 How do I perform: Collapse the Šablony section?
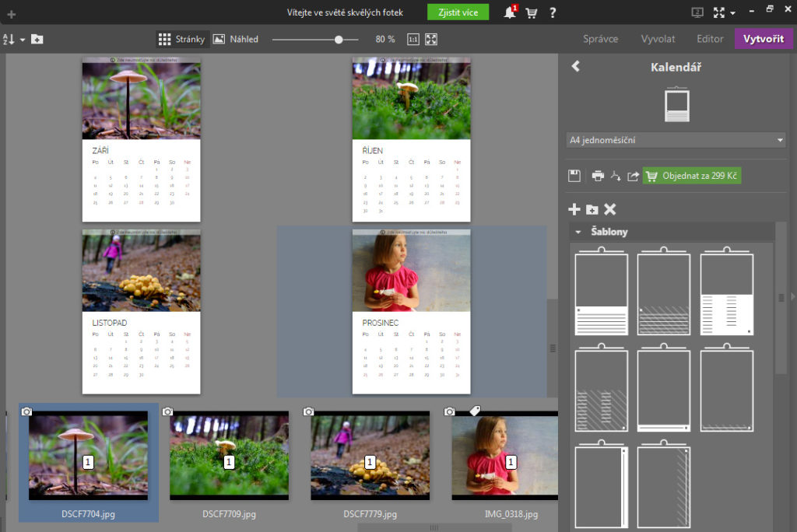coord(578,232)
